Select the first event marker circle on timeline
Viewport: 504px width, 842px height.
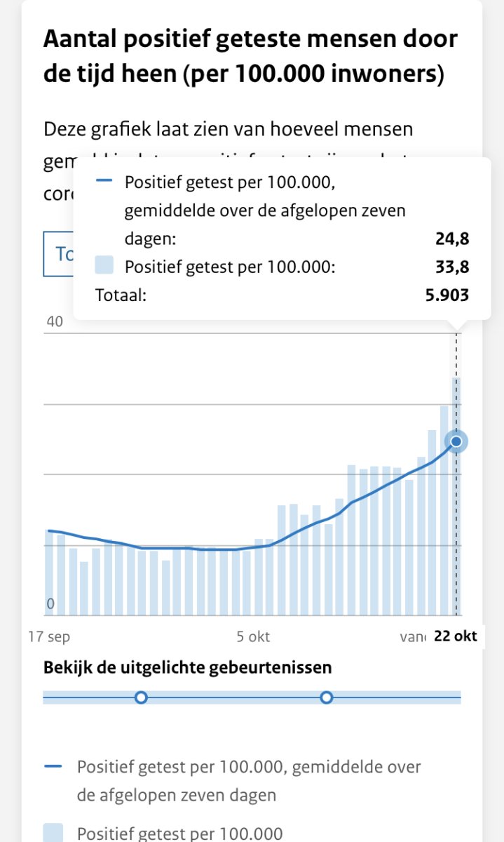click(141, 697)
